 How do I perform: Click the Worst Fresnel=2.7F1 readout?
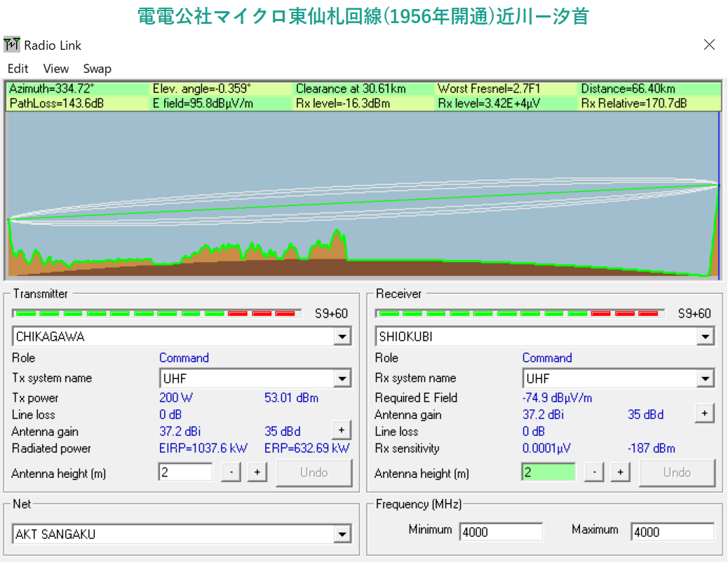click(x=488, y=88)
